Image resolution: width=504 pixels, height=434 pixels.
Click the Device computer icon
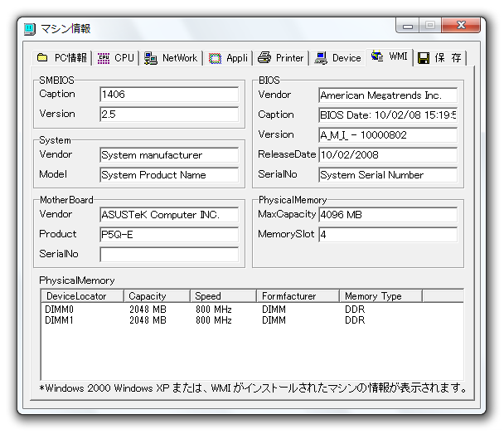click(x=321, y=58)
